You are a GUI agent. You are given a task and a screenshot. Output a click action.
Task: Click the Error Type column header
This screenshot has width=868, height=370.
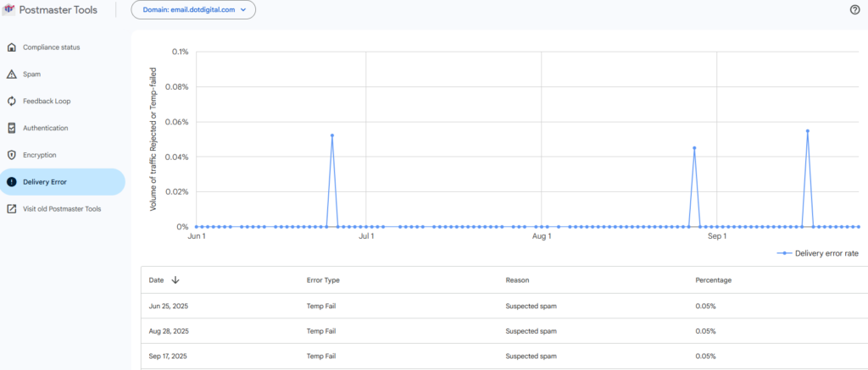(323, 280)
